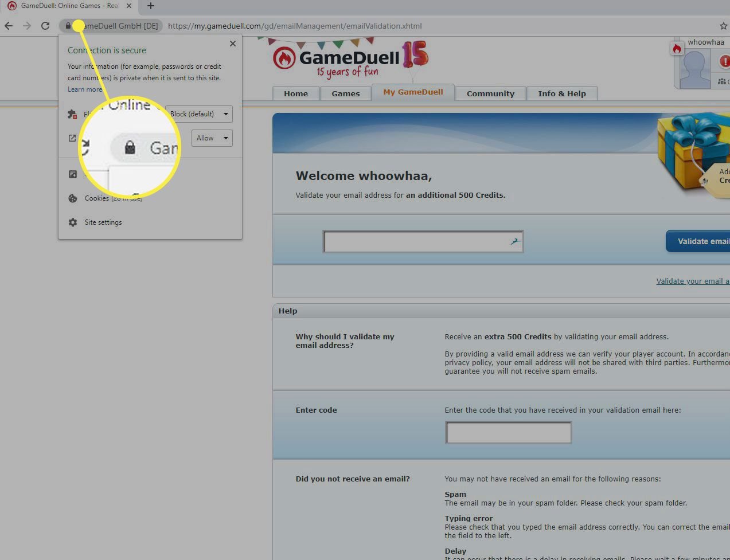Screen dimensions: 730x560
Task: Click the validation code input box
Action: pyautogui.click(x=509, y=433)
